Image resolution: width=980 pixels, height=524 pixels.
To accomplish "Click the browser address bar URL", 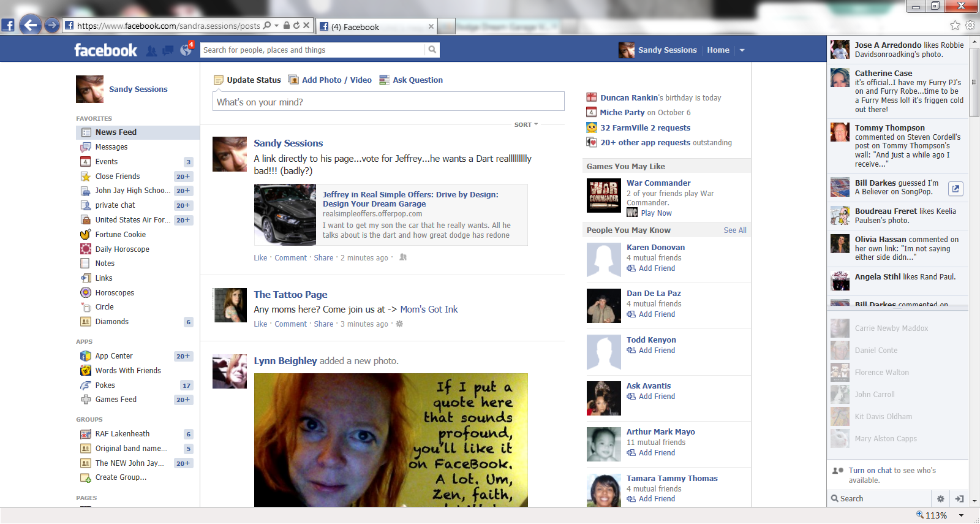I will (168, 26).
